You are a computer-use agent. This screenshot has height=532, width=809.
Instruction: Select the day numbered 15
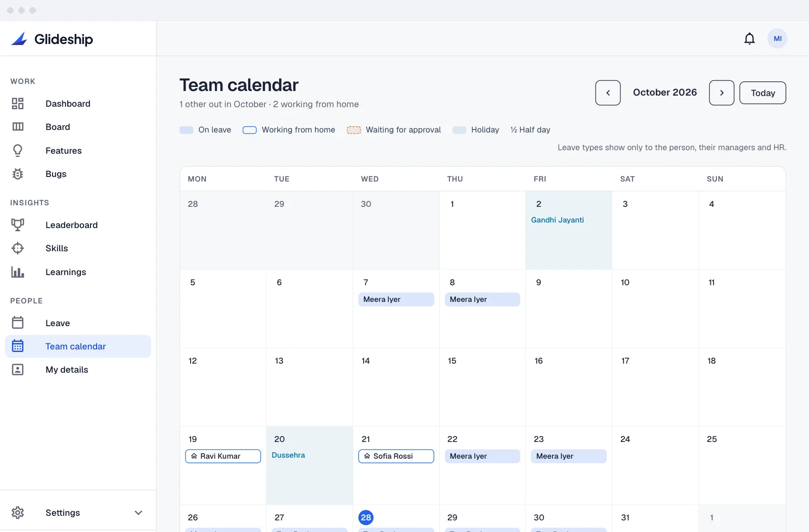(452, 361)
